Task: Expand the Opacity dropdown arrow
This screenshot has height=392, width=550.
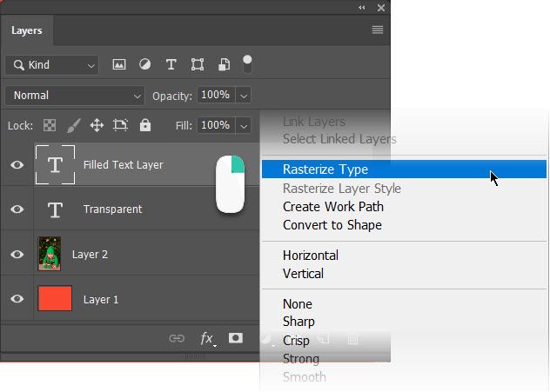Action: click(x=245, y=96)
